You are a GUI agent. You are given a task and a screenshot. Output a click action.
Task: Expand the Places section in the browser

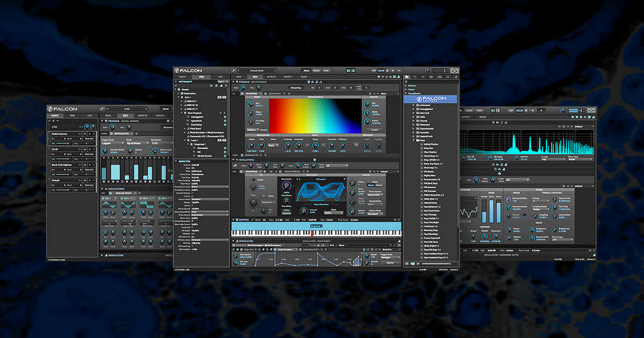(405, 90)
